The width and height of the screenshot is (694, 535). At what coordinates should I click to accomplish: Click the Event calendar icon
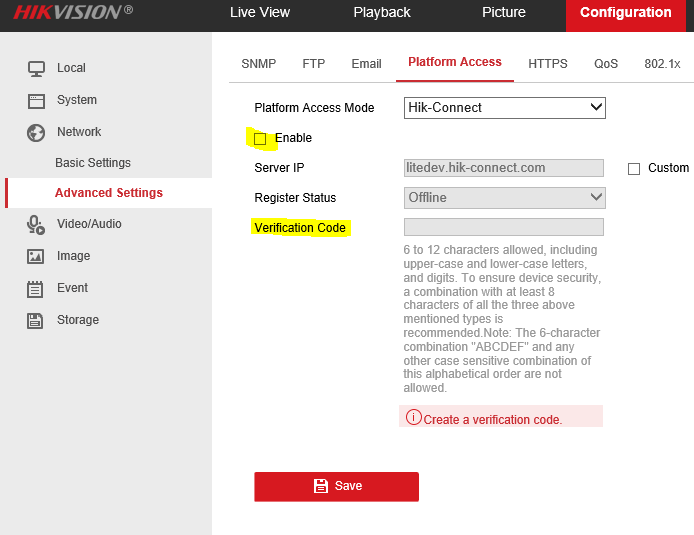(37, 288)
